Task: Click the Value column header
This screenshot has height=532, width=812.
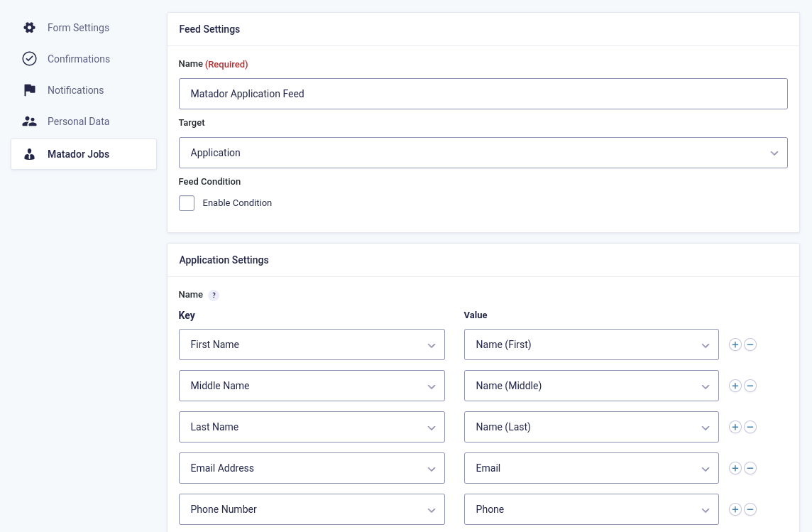Action: (476, 315)
